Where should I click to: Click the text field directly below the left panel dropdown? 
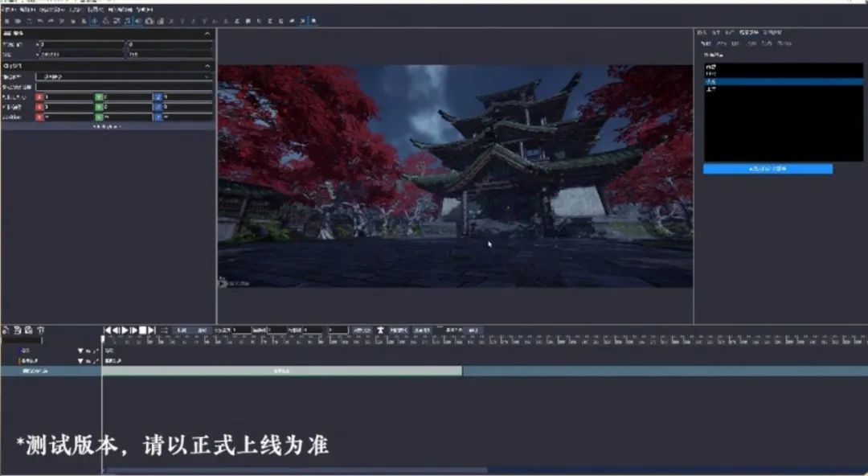click(x=124, y=87)
